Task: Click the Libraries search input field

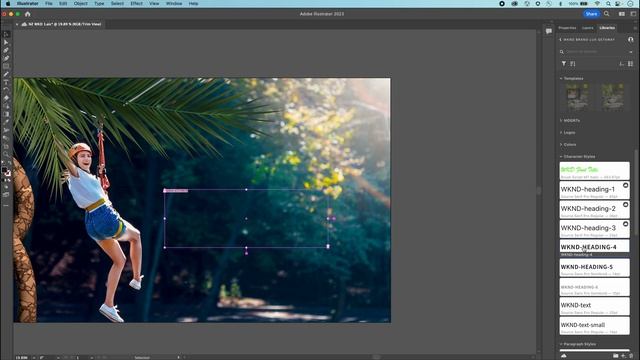Action: 597,52
